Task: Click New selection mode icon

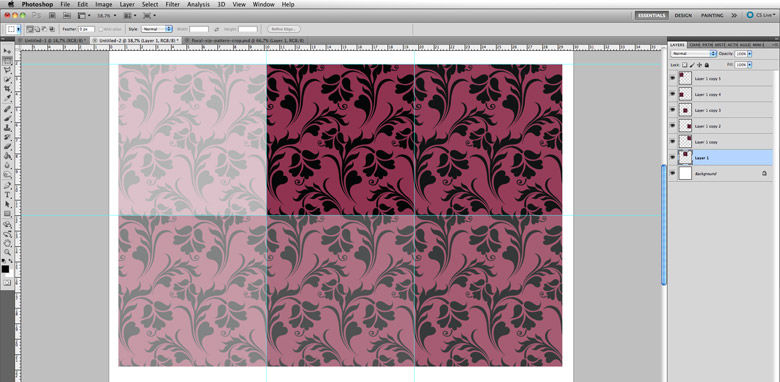Action: pos(29,29)
